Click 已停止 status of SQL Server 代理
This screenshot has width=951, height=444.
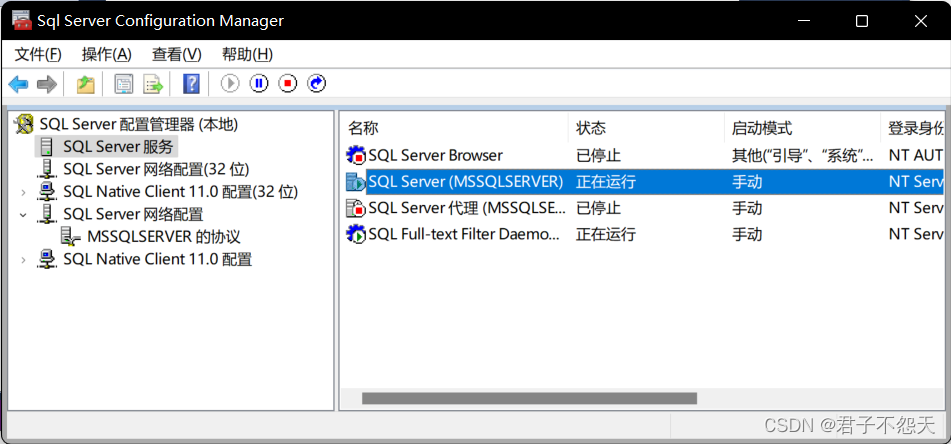pos(598,208)
